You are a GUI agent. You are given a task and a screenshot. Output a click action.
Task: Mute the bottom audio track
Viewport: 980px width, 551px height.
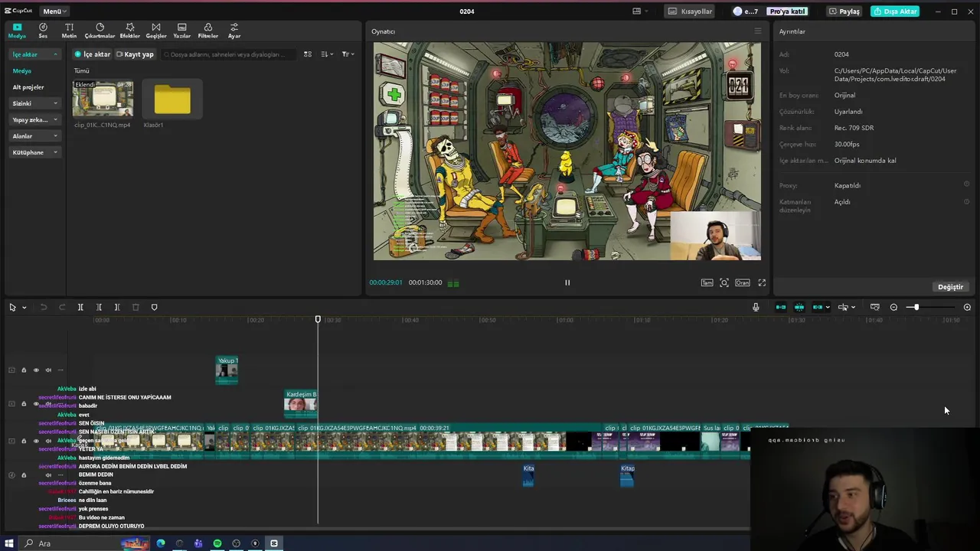(x=48, y=474)
